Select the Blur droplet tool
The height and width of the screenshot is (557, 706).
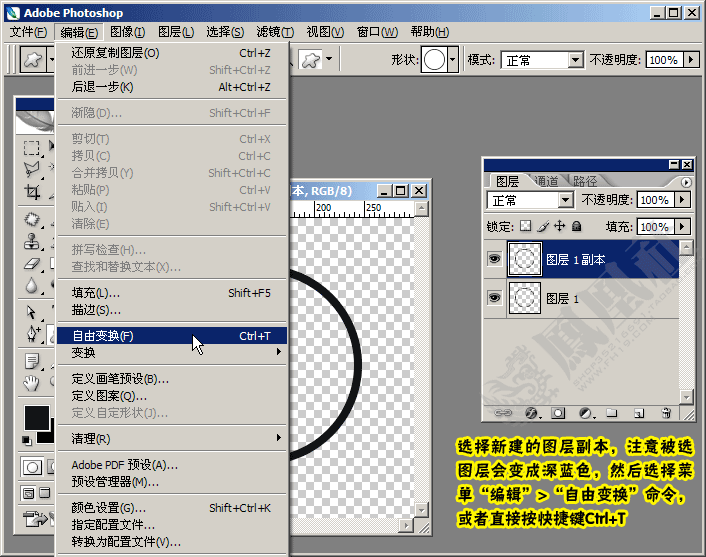(x=32, y=285)
